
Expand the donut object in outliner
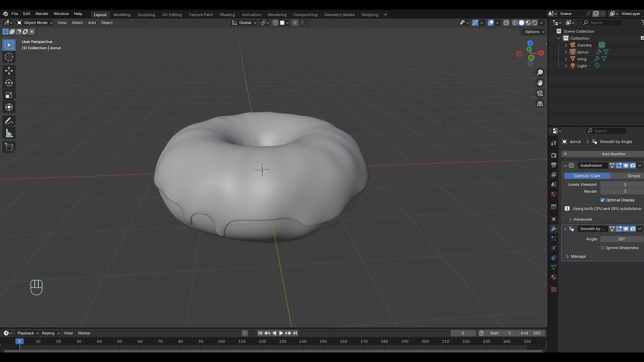click(x=566, y=52)
